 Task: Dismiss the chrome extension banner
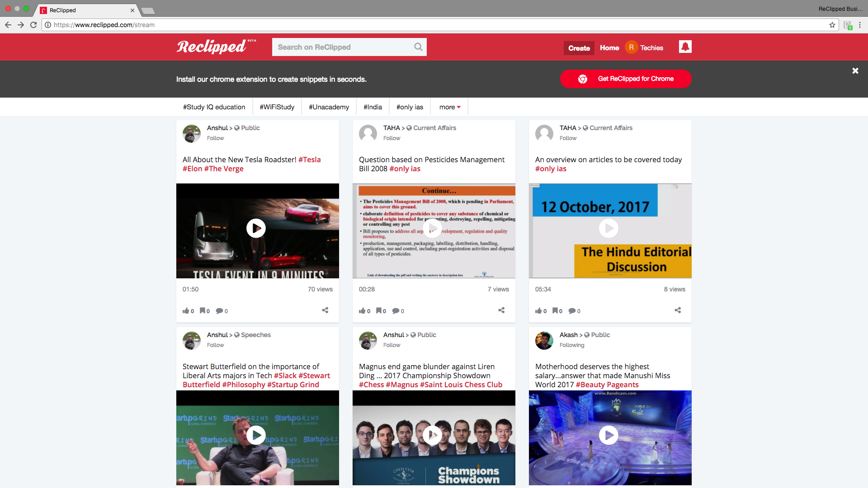coord(855,71)
